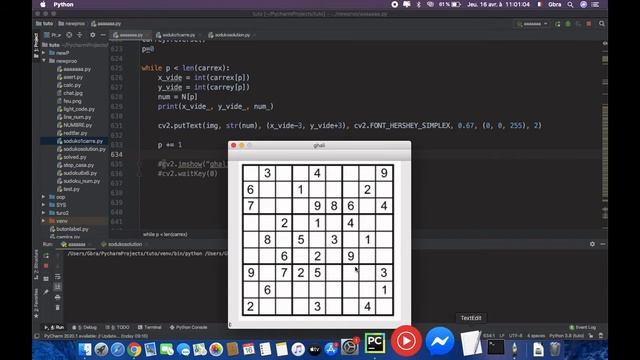Select solved.py in project tree
The height and width of the screenshot is (360, 640).
(x=75, y=157)
